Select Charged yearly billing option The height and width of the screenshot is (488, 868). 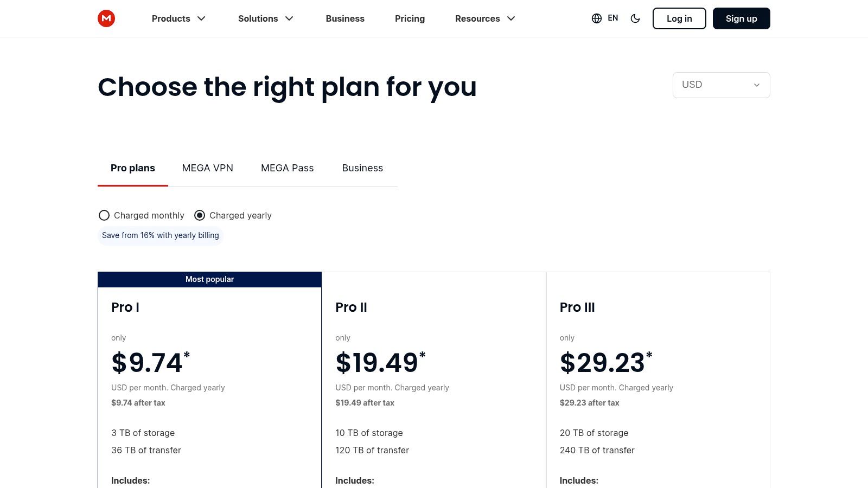200,215
